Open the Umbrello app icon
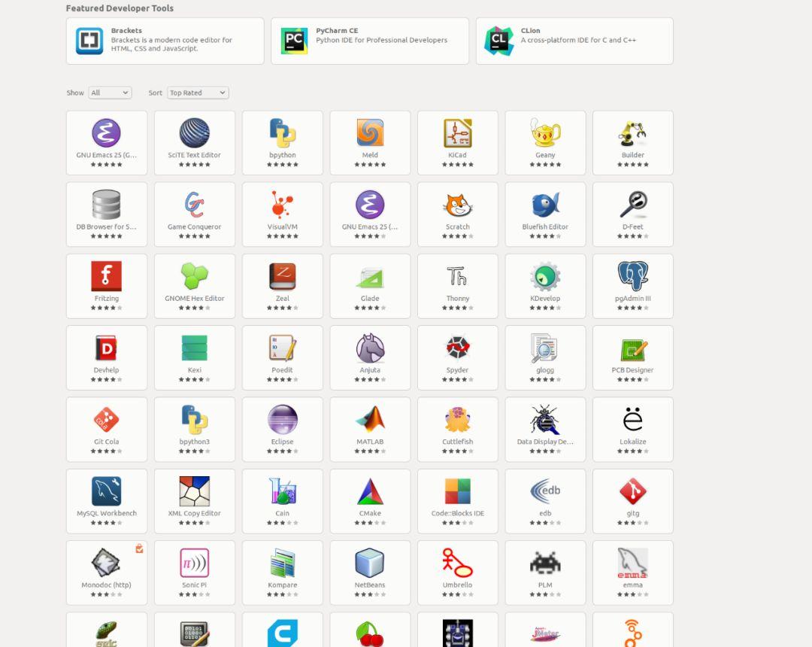812x647 pixels. (x=457, y=563)
